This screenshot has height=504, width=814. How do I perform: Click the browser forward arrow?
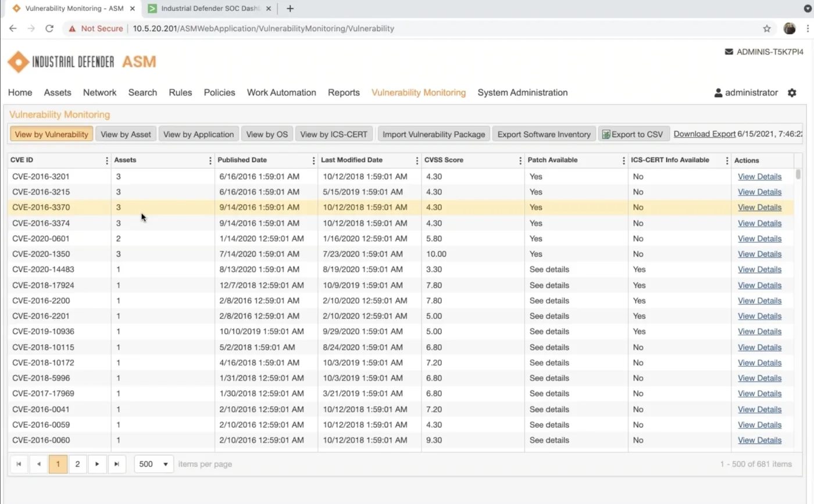[31, 28]
